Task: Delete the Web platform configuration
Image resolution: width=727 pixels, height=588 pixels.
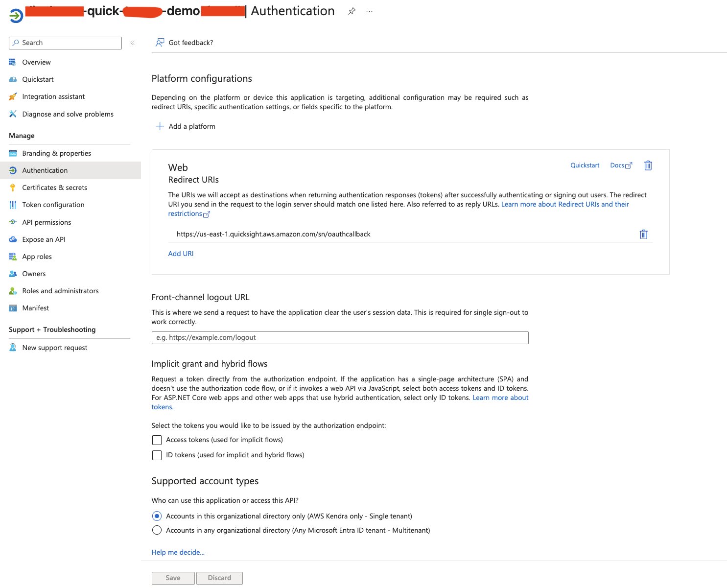Action: (648, 165)
